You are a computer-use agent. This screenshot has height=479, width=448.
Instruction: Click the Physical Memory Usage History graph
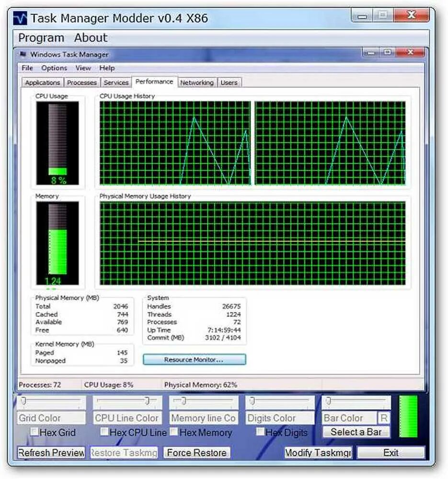click(253, 243)
